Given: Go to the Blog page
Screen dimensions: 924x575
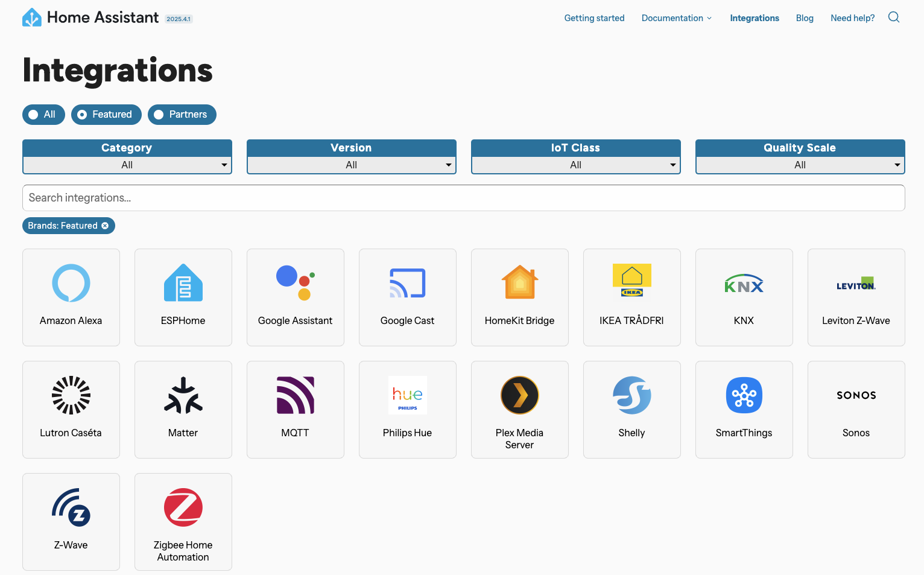Looking at the screenshot, I should coord(805,18).
